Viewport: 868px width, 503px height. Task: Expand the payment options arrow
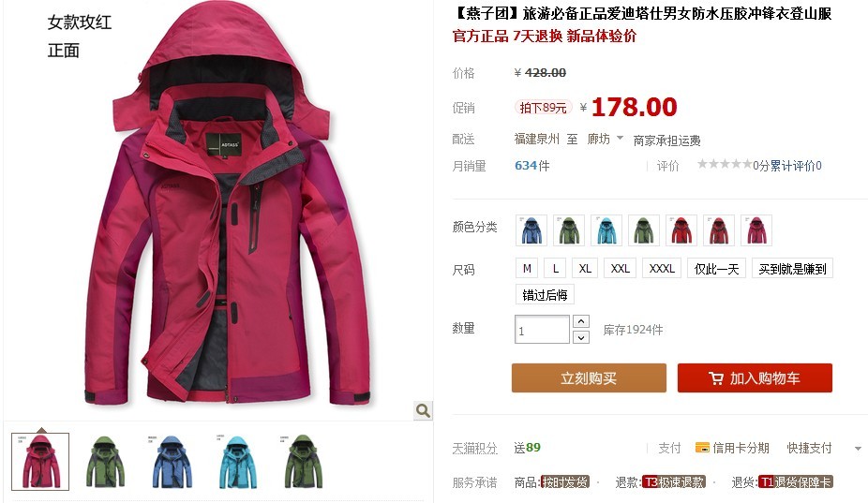pos(858,449)
